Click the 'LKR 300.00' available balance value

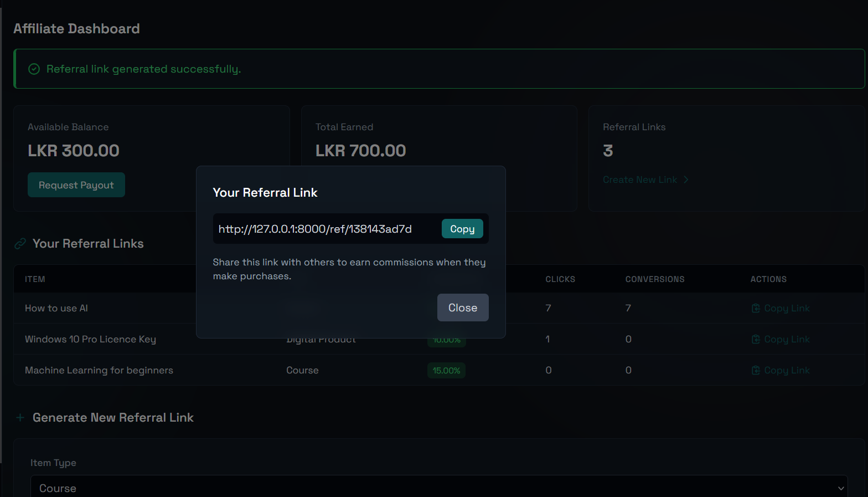pos(74,151)
